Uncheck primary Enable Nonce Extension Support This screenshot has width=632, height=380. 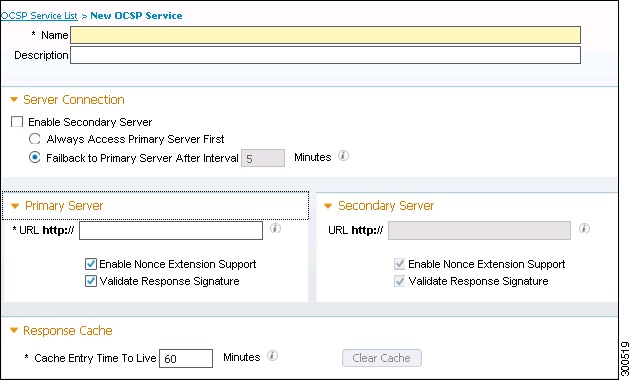pos(91,264)
